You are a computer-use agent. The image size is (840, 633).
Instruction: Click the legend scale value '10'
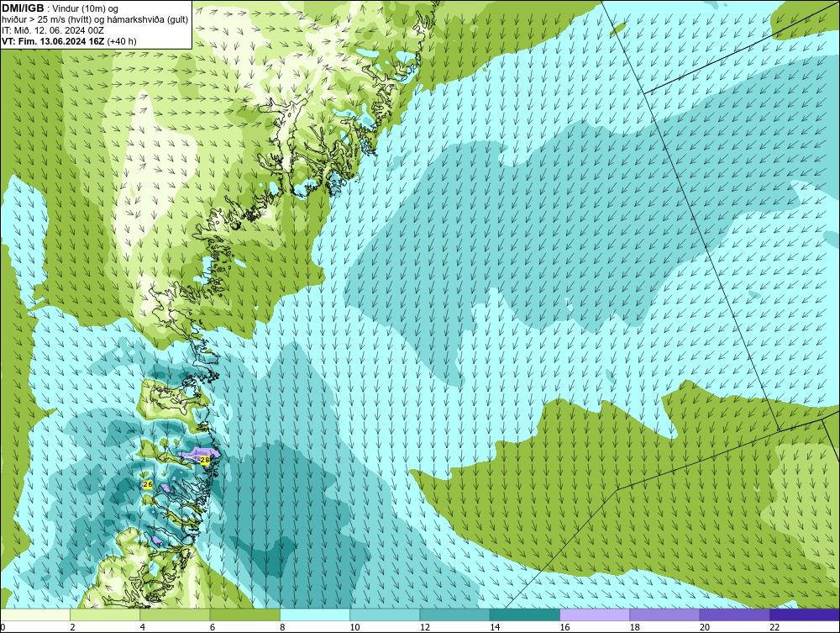click(x=354, y=627)
